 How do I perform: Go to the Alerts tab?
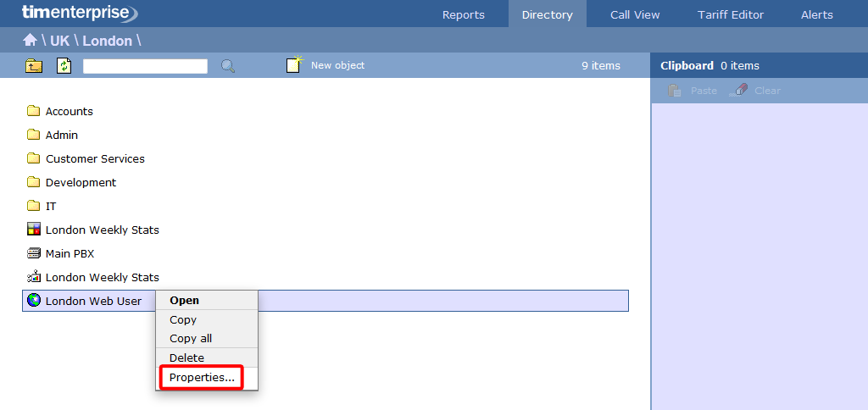tap(816, 14)
